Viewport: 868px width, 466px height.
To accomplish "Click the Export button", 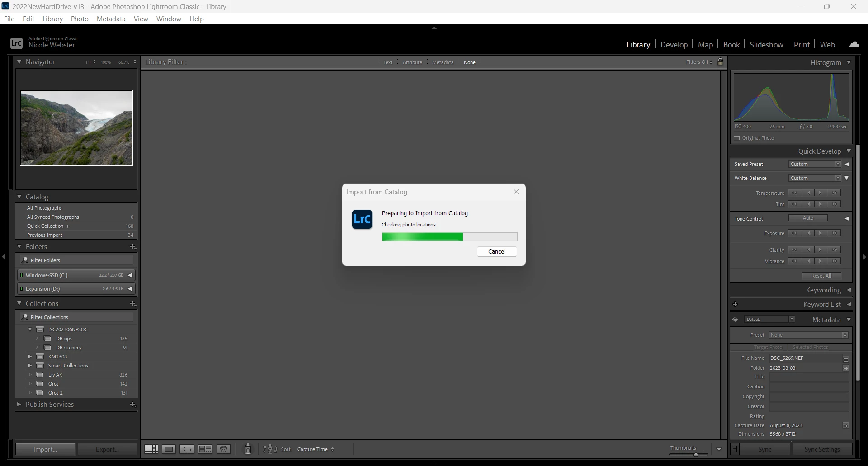I will click(107, 449).
